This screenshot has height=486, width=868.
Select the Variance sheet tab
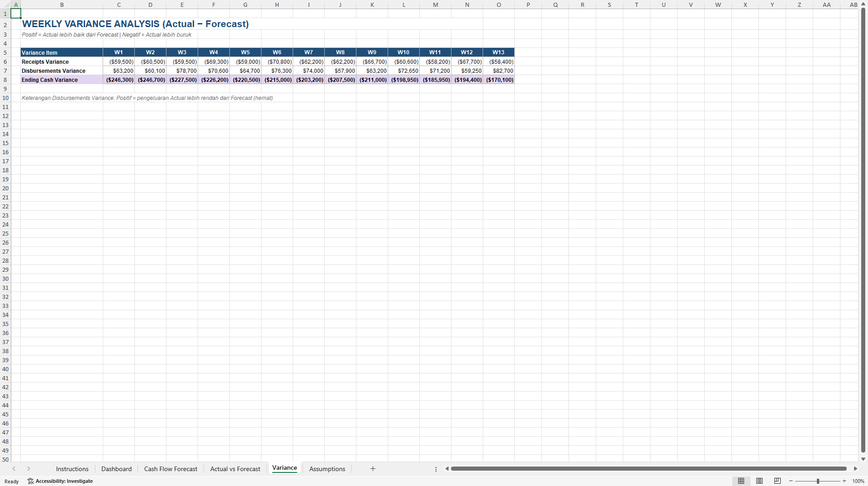click(285, 468)
